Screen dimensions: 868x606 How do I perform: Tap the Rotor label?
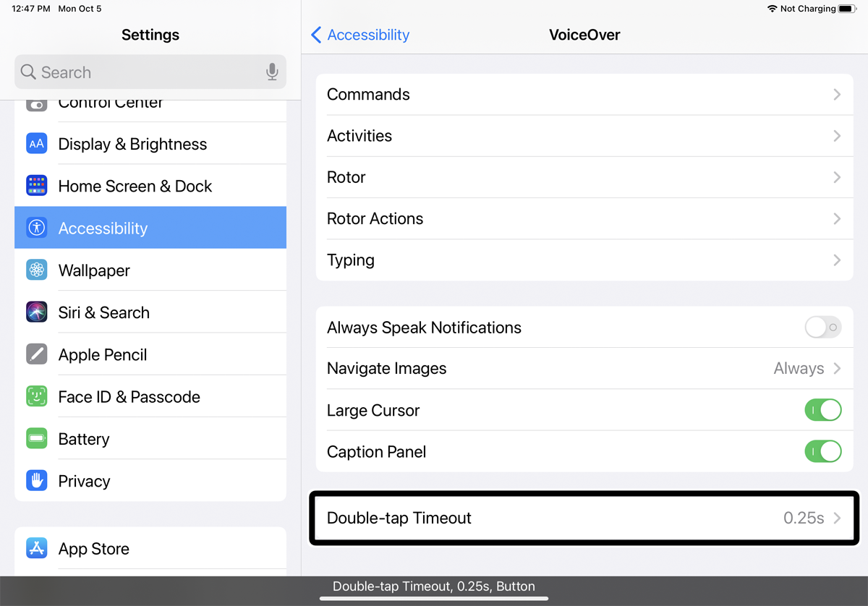point(346,177)
